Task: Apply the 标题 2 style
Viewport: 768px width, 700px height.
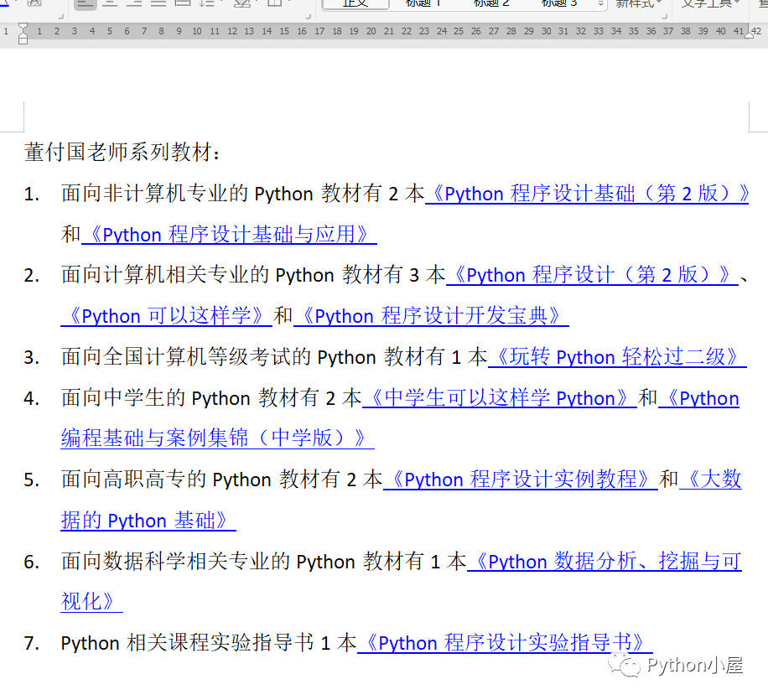Action: [490, 4]
